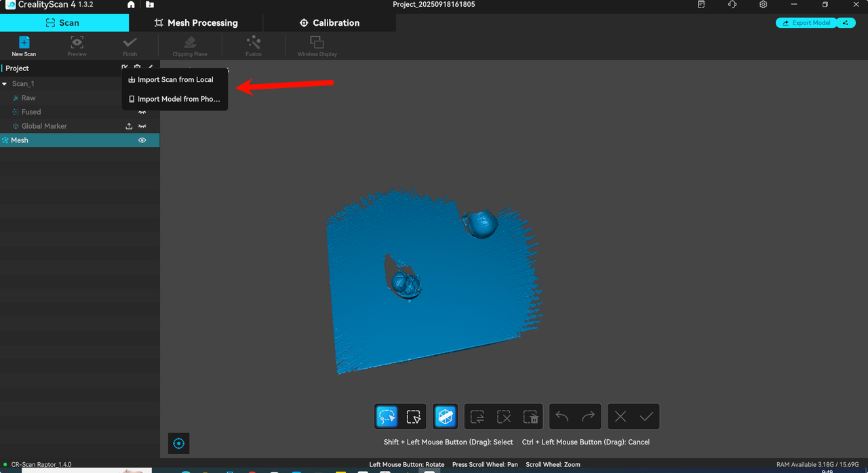The height and width of the screenshot is (473, 868).
Task: Click the Export Model button
Action: tap(806, 22)
